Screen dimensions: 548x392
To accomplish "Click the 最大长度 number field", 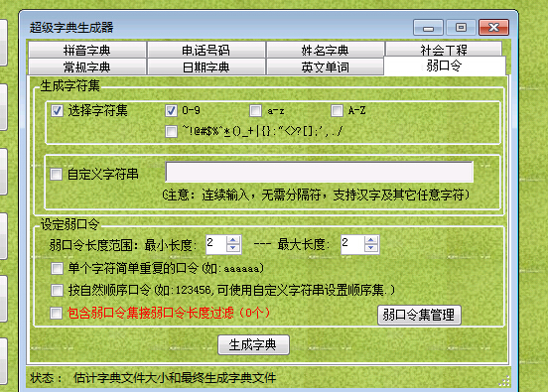I will pyautogui.click(x=352, y=244).
